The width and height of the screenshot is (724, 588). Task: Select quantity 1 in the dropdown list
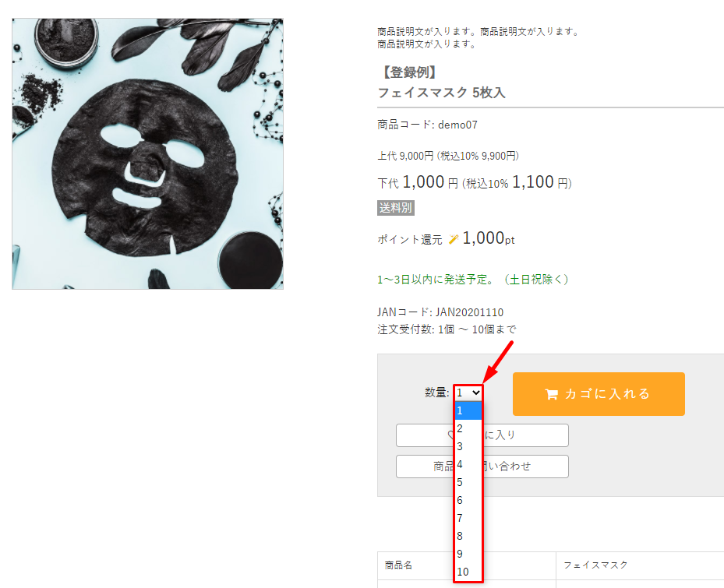coord(468,410)
